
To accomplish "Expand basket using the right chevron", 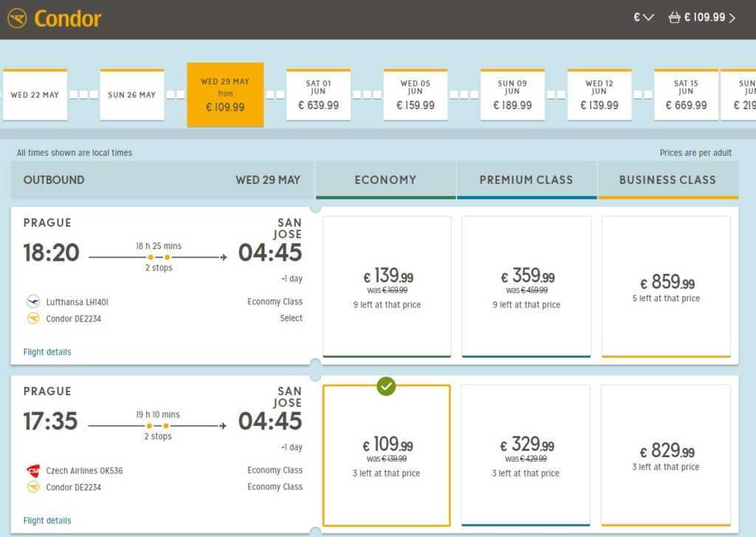I will click(732, 18).
